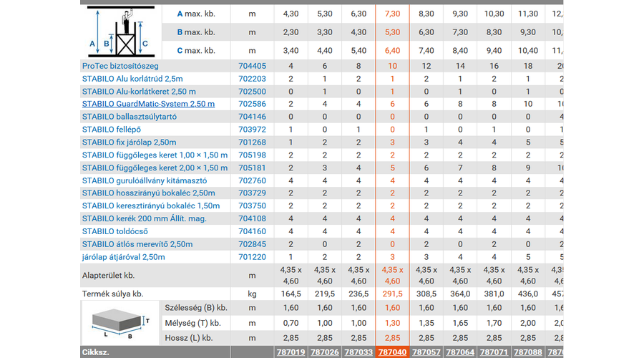Click article number 701268
The image size is (644, 358).
coord(252,142)
